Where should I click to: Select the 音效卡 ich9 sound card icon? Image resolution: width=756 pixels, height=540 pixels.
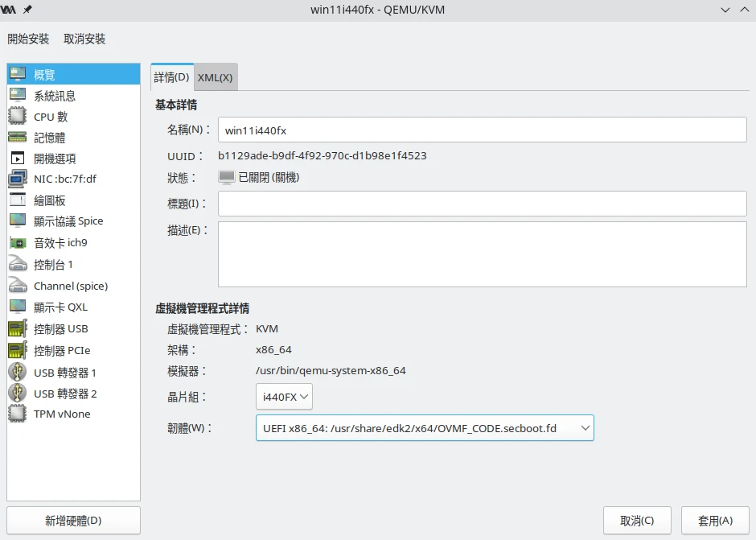[x=18, y=243]
